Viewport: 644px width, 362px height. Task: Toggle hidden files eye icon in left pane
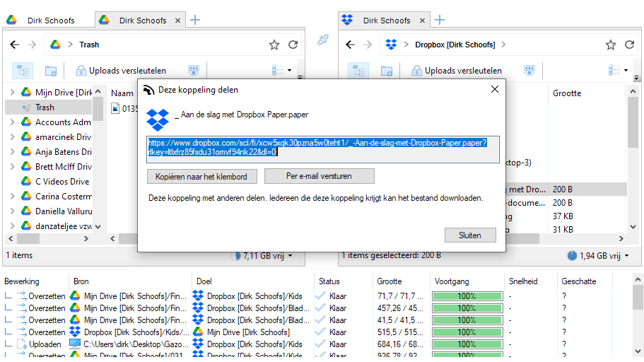click(x=194, y=70)
